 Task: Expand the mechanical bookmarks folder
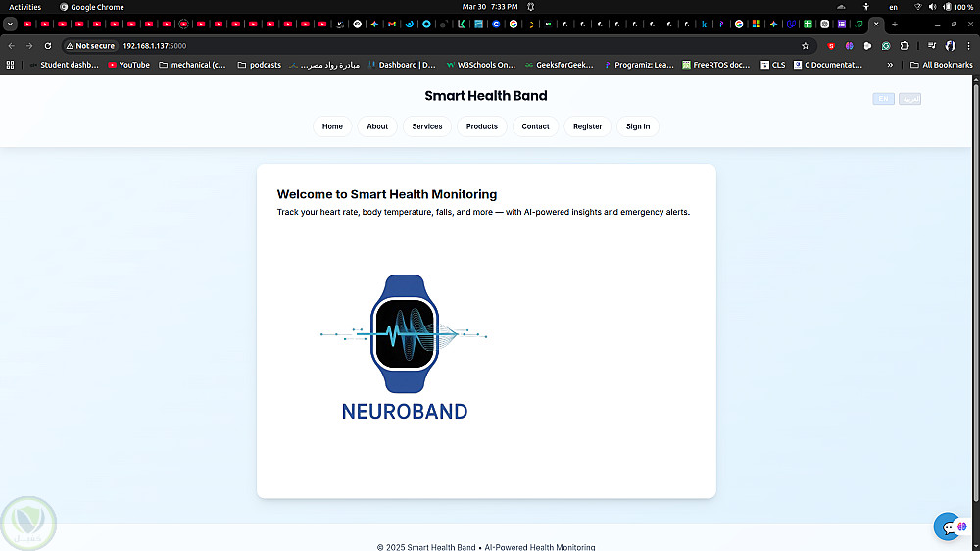(x=192, y=65)
